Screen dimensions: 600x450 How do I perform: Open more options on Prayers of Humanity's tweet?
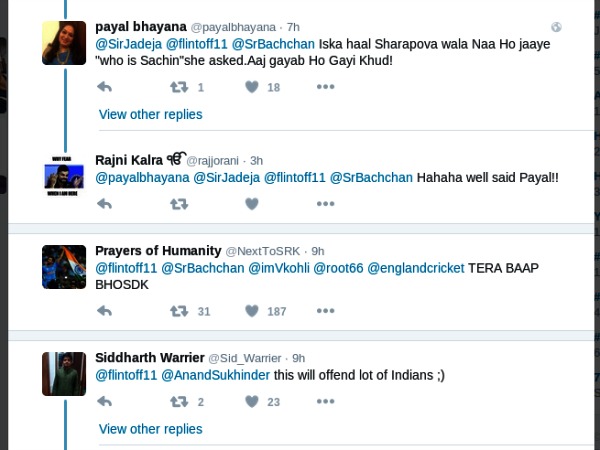325,311
